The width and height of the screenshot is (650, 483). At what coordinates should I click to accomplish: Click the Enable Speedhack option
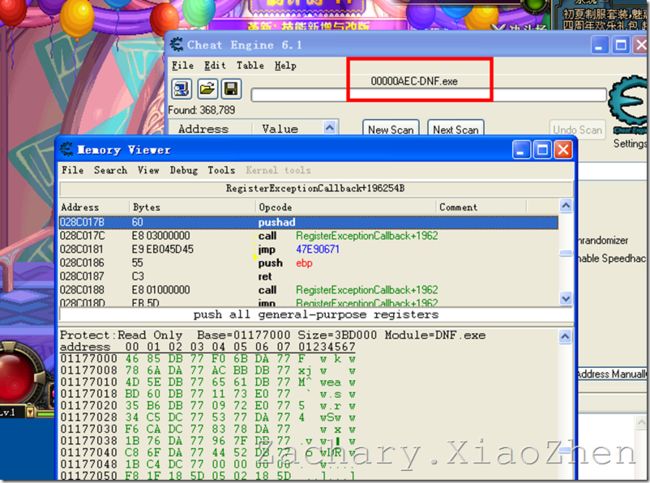[x=611, y=258]
